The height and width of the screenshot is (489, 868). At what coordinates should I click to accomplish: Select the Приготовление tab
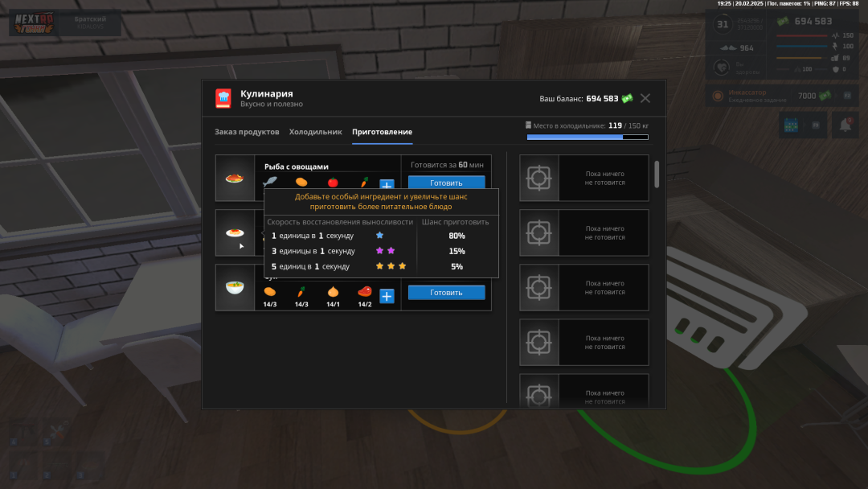[382, 132]
